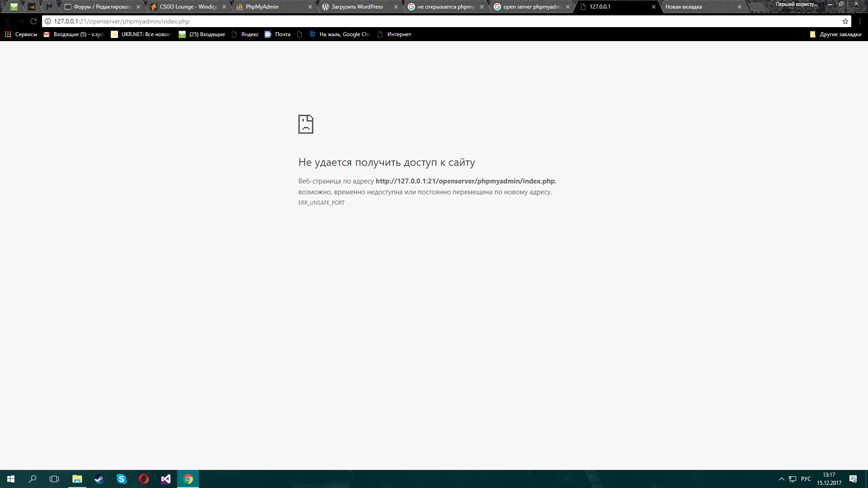The width and height of the screenshot is (868, 488).
Task: Close the Новая вкладка tab
Action: tap(740, 7)
